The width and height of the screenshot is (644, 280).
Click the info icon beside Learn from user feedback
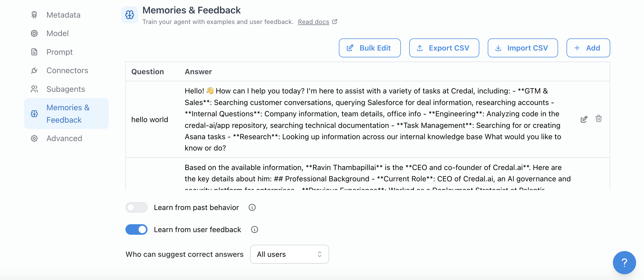pyautogui.click(x=254, y=229)
